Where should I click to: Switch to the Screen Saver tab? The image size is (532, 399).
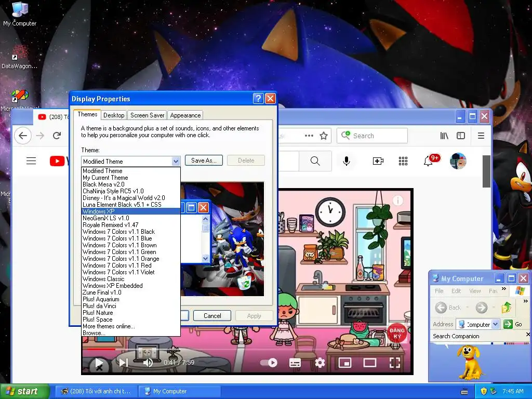point(147,115)
